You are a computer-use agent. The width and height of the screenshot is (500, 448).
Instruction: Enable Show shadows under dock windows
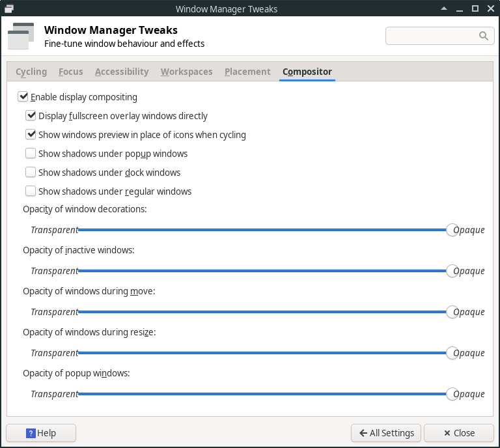coord(31,173)
